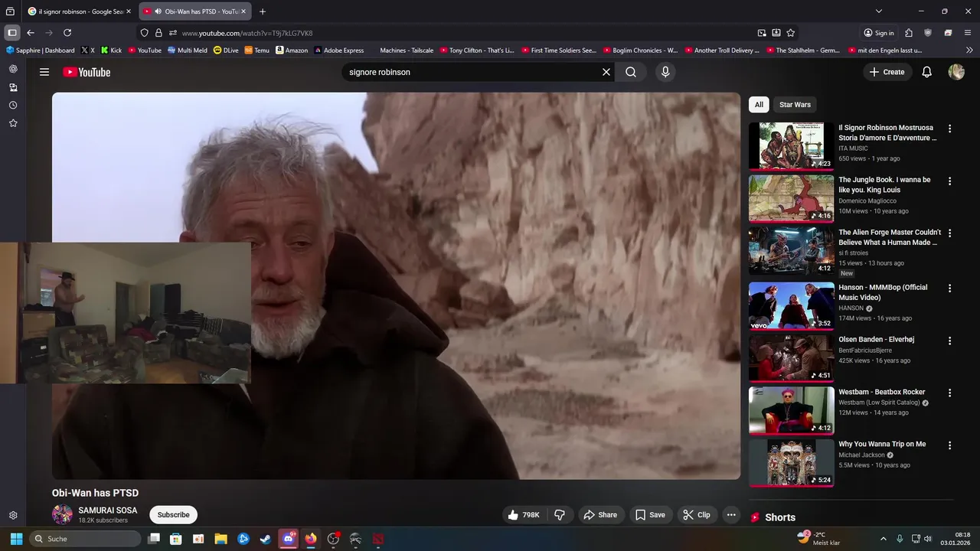Open sidebar AI chatbot icon
This screenshot has width=980, height=551.
tap(13, 69)
